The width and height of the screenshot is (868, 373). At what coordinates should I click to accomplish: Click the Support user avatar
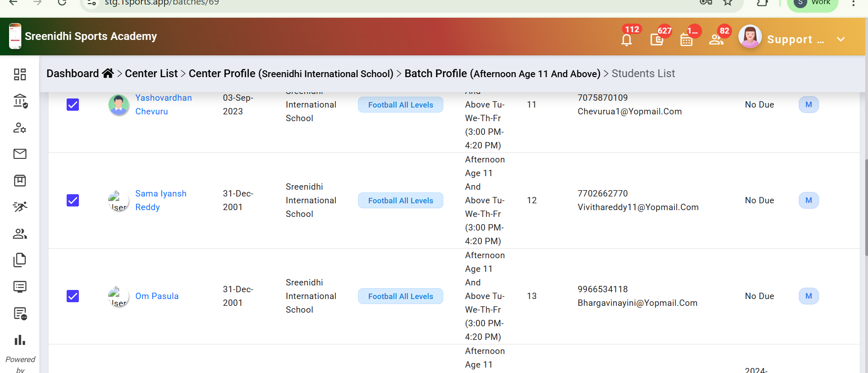[x=750, y=37]
